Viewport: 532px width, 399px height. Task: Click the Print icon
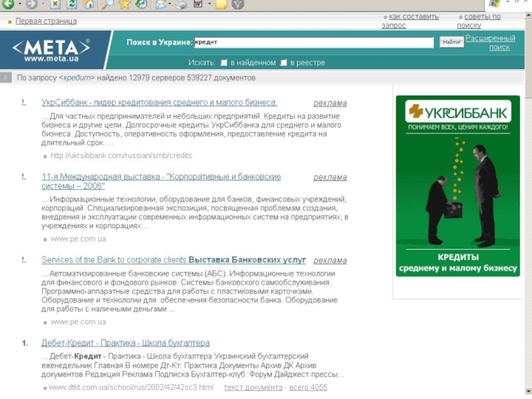point(182,4)
